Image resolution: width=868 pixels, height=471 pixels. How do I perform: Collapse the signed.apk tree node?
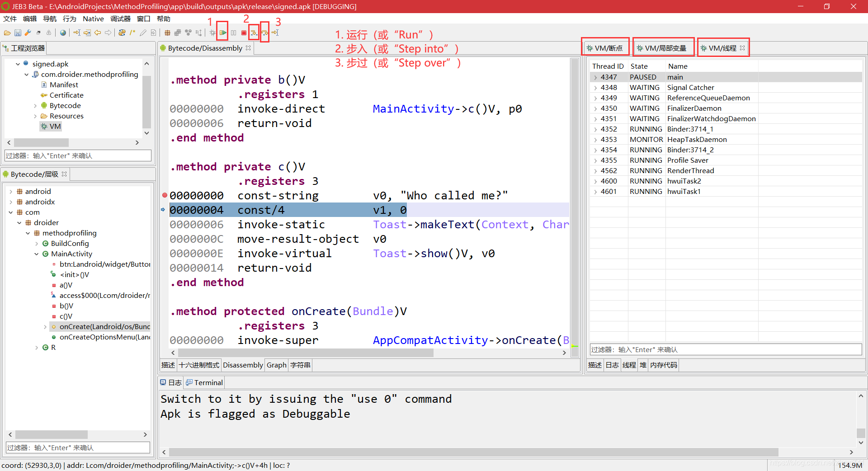click(18, 64)
